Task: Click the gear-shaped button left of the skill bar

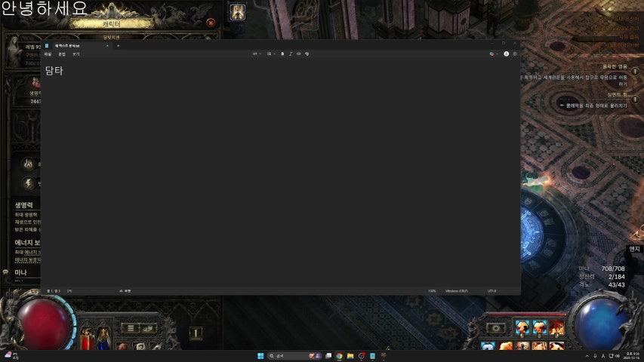Action: coord(496,328)
